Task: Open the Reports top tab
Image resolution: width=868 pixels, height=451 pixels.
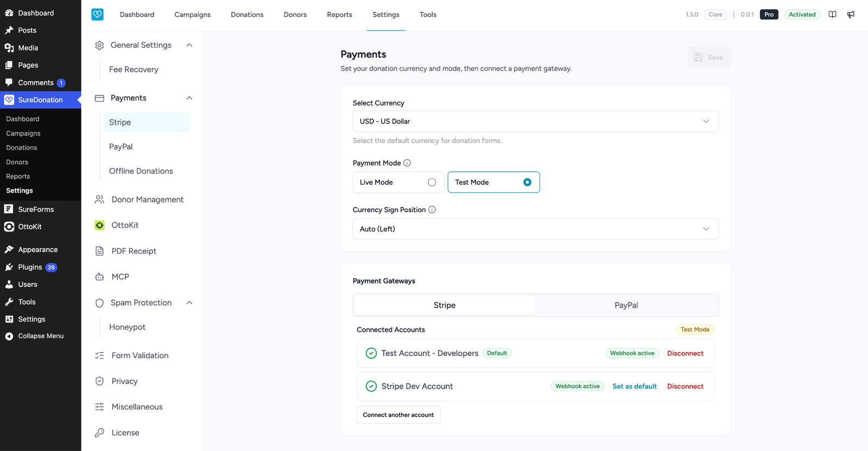Action: [339, 15]
